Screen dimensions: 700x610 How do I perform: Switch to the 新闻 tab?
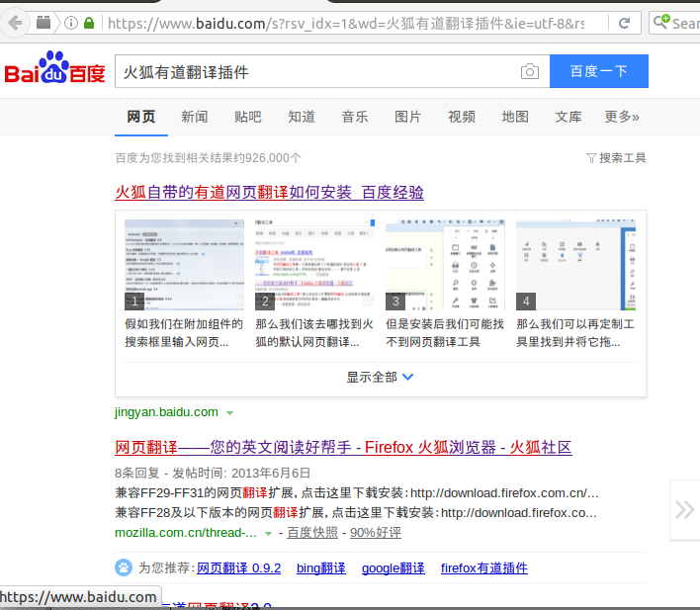click(x=194, y=117)
